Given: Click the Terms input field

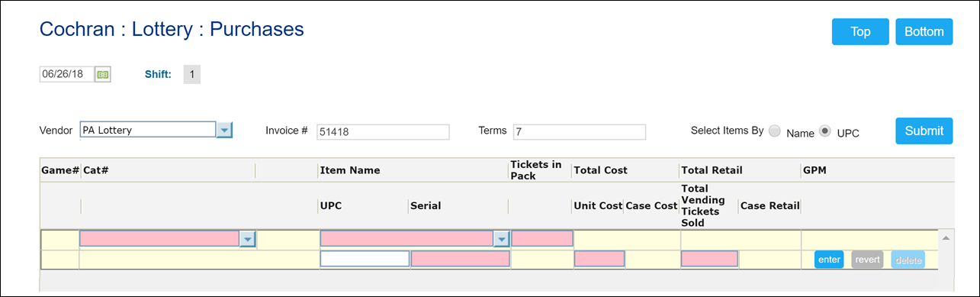Looking at the screenshot, I should [x=580, y=132].
